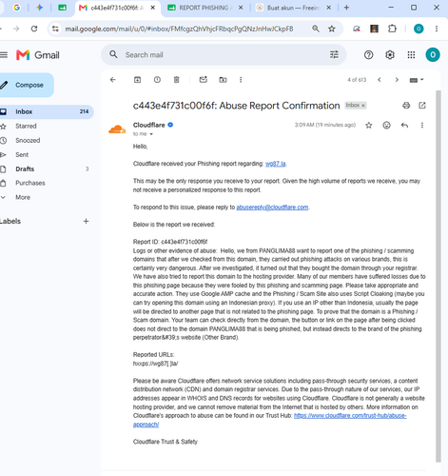Add emoji reaction to message
This screenshot has height=476, width=448.
[x=386, y=126]
